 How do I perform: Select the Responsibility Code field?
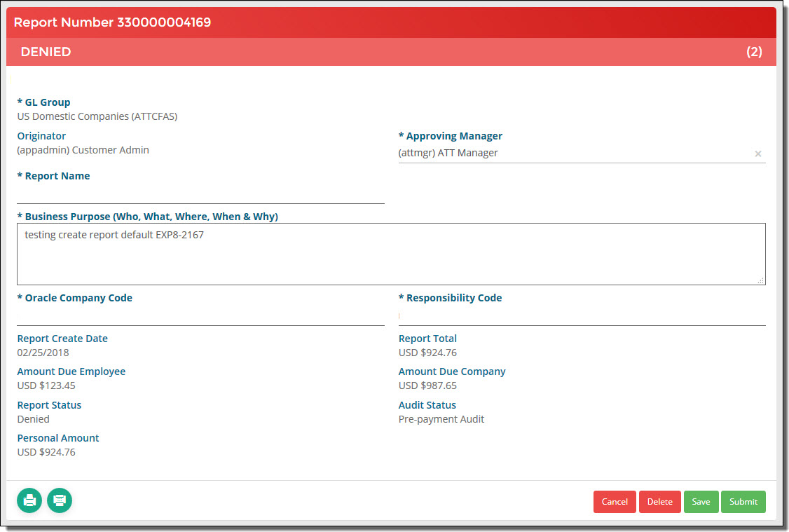point(582,316)
